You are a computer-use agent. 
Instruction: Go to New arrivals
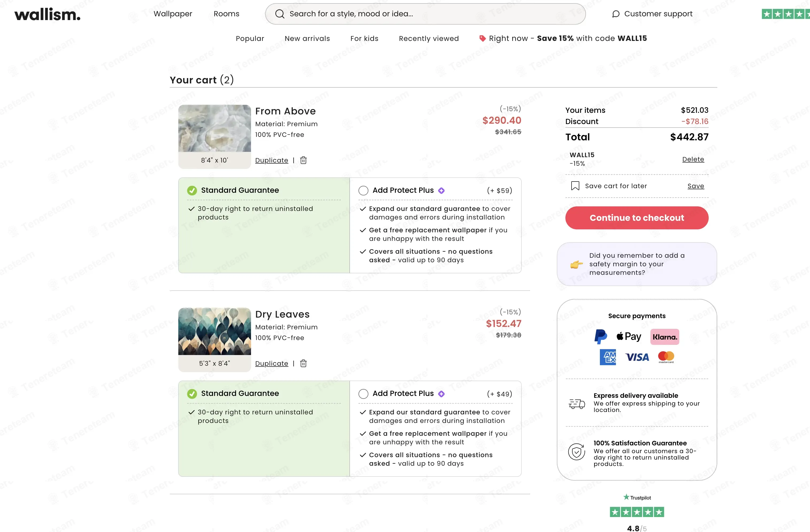[307, 38]
